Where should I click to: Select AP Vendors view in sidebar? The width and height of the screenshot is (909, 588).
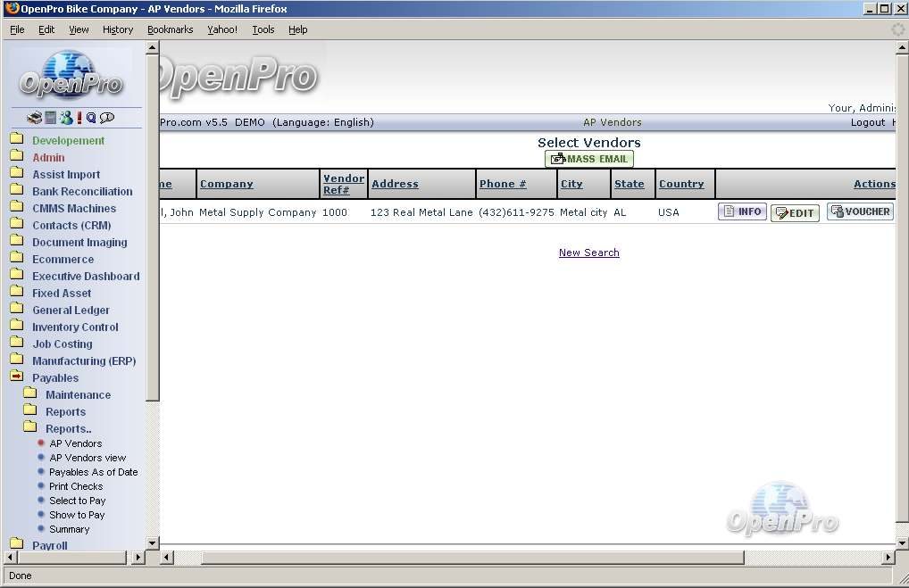point(88,458)
